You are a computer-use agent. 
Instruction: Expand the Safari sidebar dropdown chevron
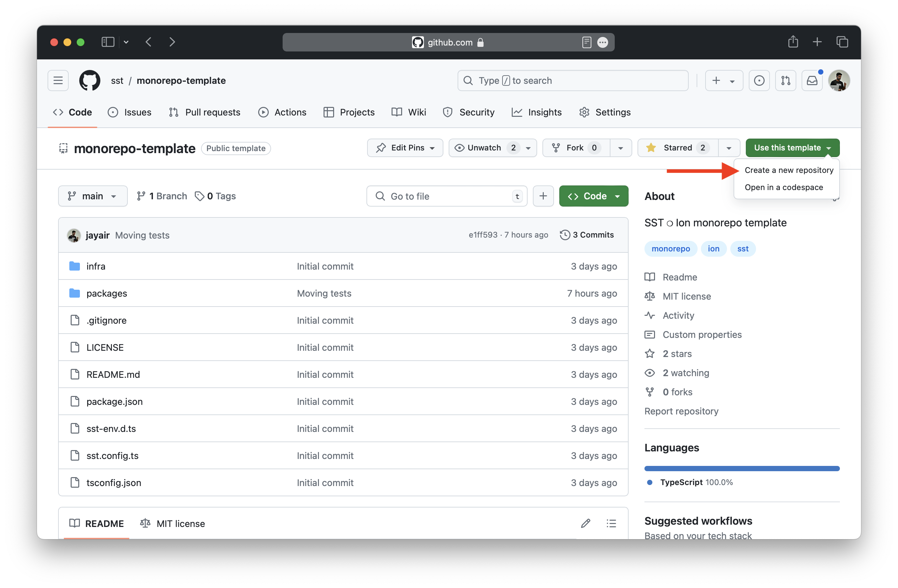coord(126,42)
